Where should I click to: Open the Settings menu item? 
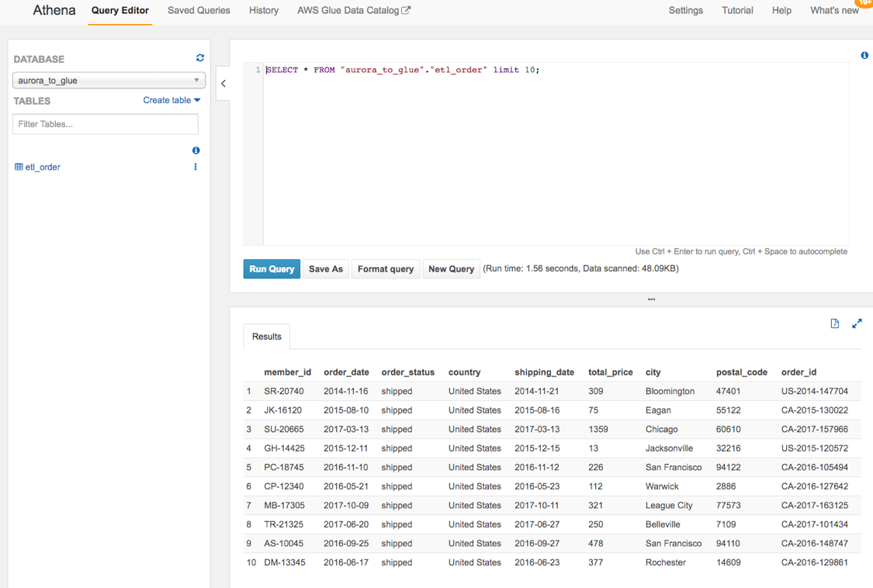pyautogui.click(x=685, y=11)
